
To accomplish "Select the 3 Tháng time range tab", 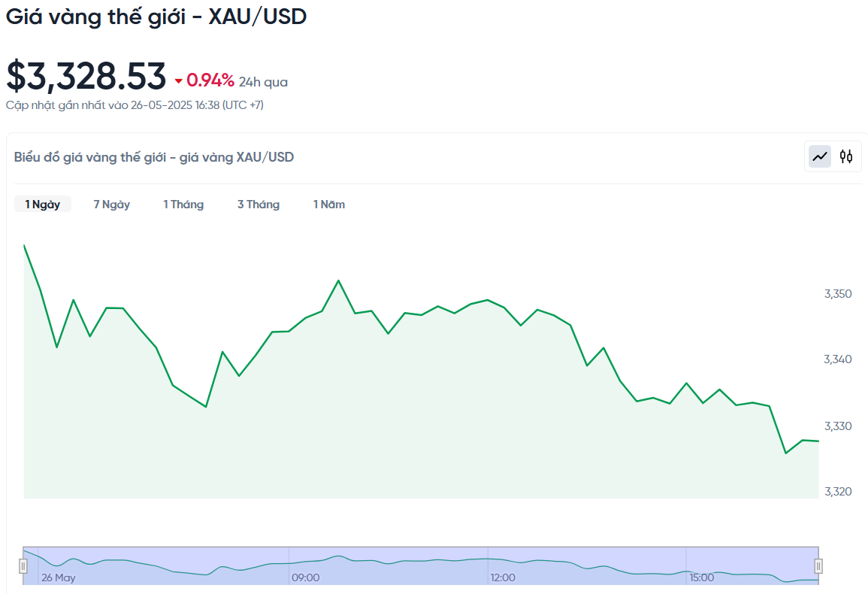I will 259,204.
